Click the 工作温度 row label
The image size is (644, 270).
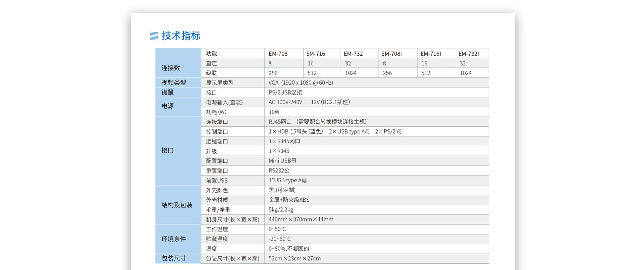217,229
